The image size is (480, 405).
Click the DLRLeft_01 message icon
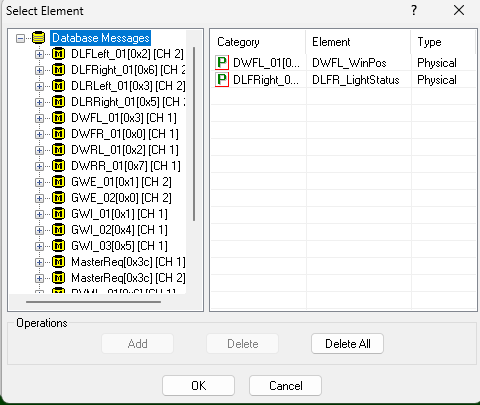(59, 86)
